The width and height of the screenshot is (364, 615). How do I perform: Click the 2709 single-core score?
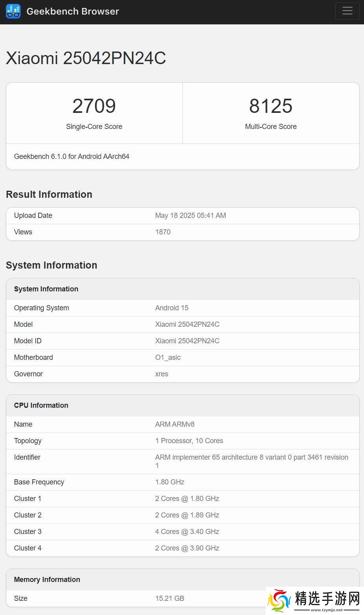[x=94, y=106]
